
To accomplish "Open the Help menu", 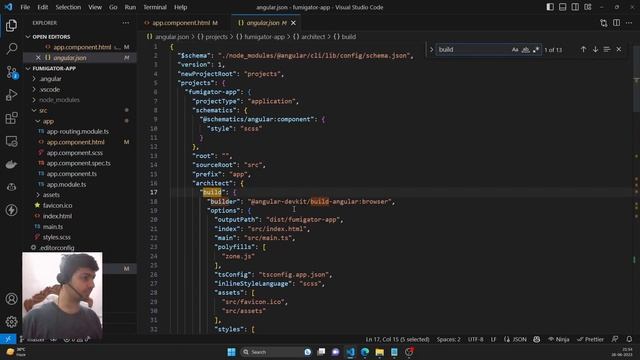I will tap(180, 7).
